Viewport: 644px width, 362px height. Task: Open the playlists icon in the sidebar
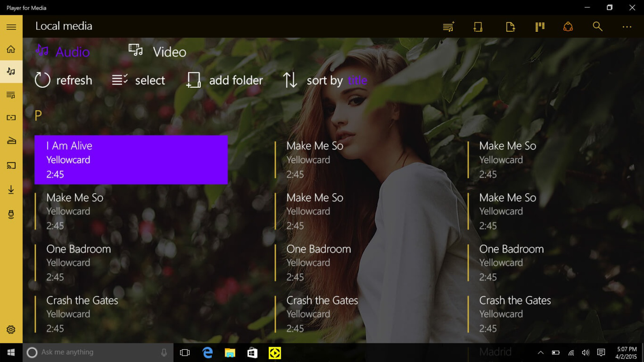tap(11, 95)
